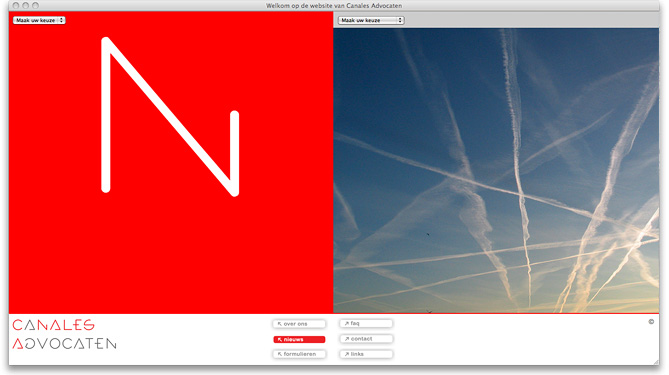Minimize the browser window
This screenshot has width=669, height=375.
pos(26,6)
